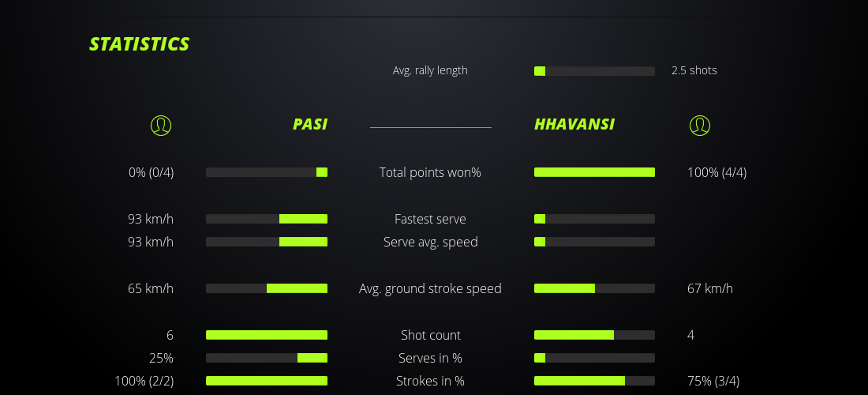868x395 pixels.
Task: Click Hhavansi's Serve avg. speed bar
Action: tap(594, 242)
